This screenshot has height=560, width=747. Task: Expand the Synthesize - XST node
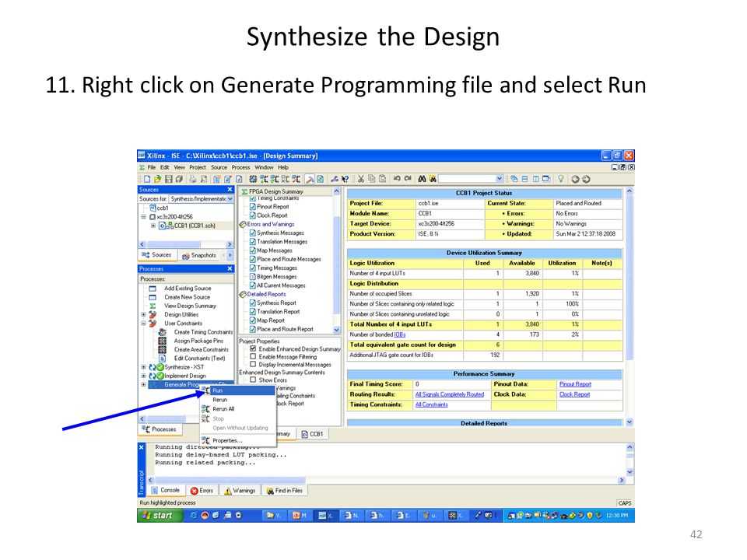[143, 367]
